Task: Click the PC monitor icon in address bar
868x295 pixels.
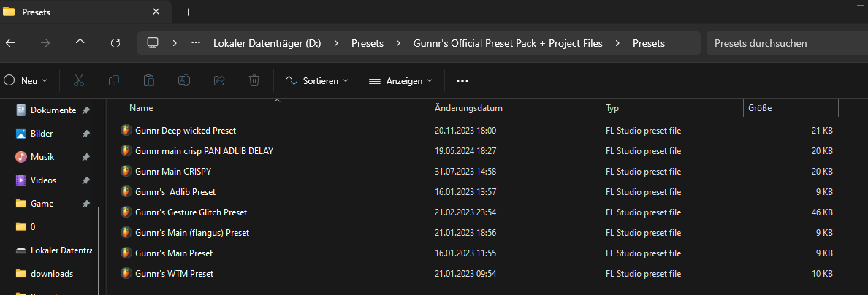Action: click(x=153, y=43)
